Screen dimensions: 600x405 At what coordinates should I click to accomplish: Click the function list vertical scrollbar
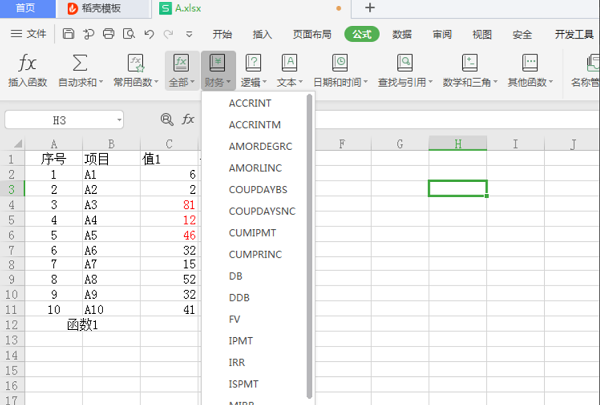[x=309, y=247]
